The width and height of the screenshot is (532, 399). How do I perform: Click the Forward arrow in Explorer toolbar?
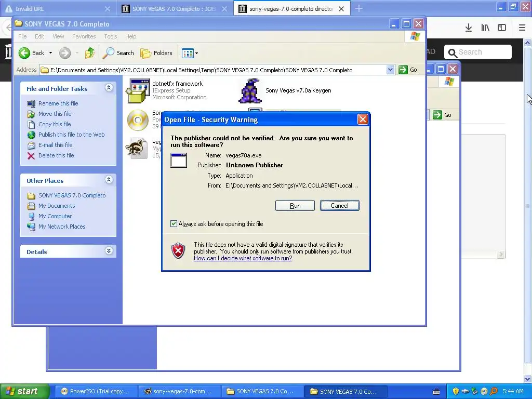point(65,53)
